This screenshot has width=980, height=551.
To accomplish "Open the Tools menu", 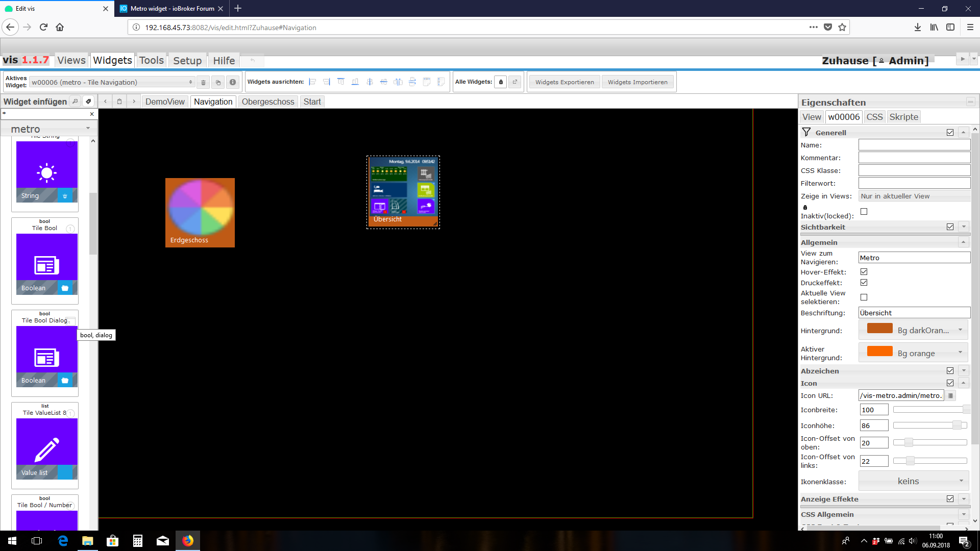I will pyautogui.click(x=152, y=60).
